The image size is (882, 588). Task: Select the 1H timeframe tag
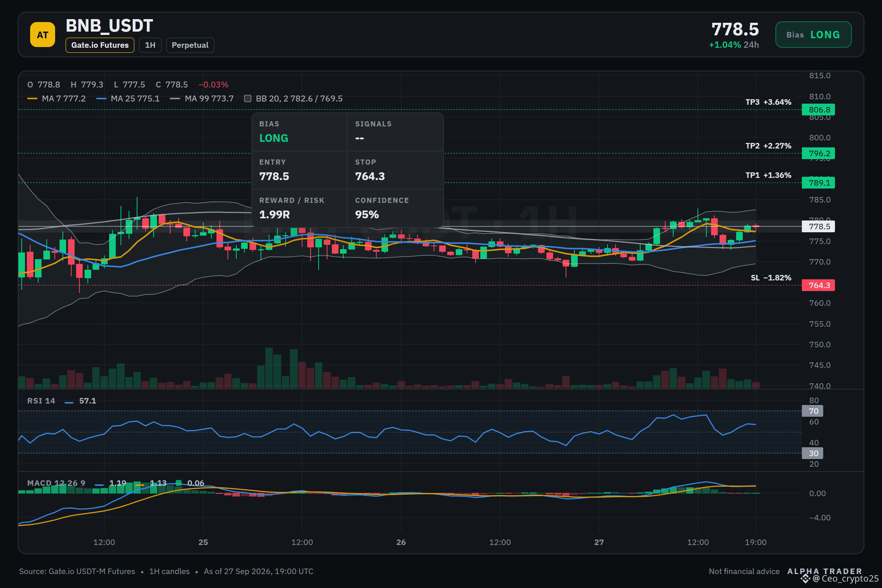point(150,45)
